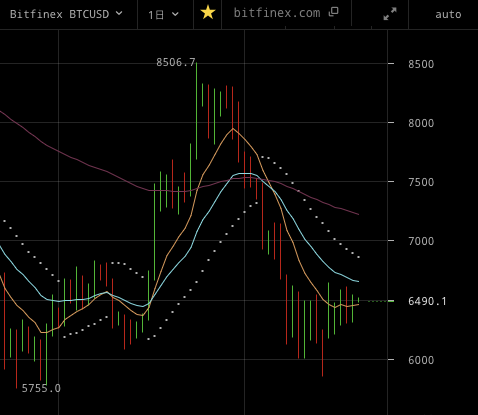The image size is (478, 415).
Task: Open the 1日 timeframe dropdown
Action: (x=163, y=15)
